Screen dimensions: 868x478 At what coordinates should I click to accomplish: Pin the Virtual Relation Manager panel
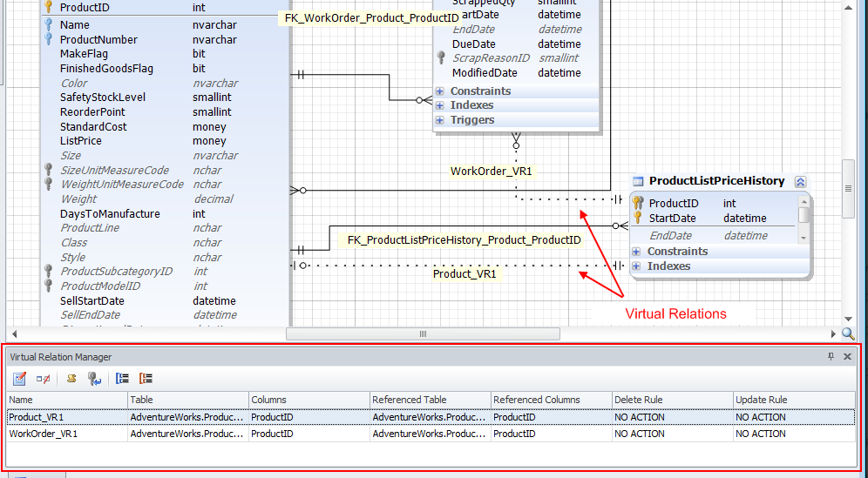pos(831,357)
